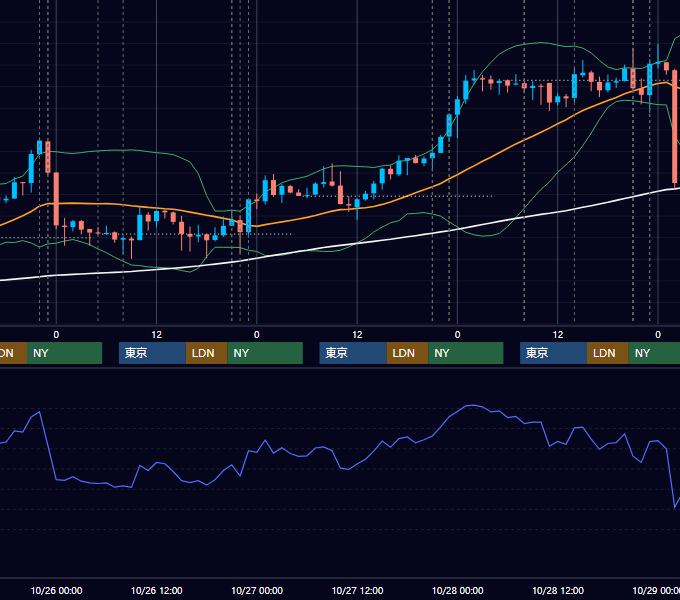This screenshot has height=600, width=680.
Task: Select the 東京 session block for 10/27
Action: [x=353, y=353]
